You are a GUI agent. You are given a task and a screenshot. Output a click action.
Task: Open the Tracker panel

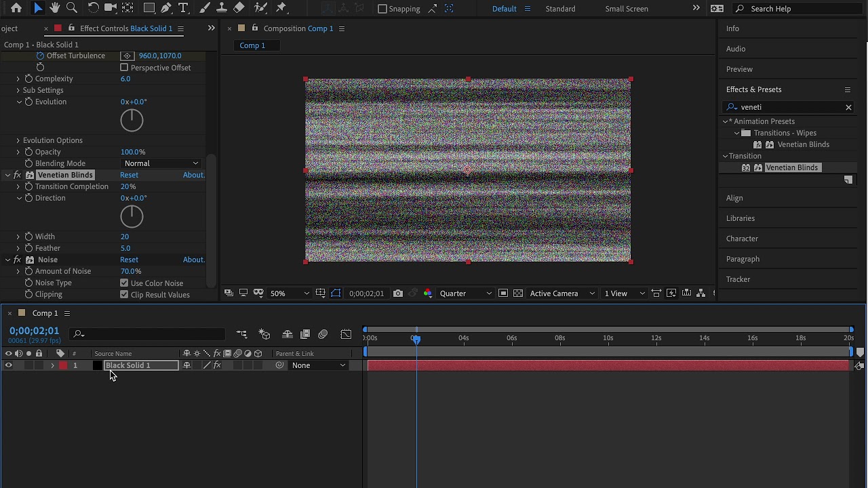click(x=738, y=279)
